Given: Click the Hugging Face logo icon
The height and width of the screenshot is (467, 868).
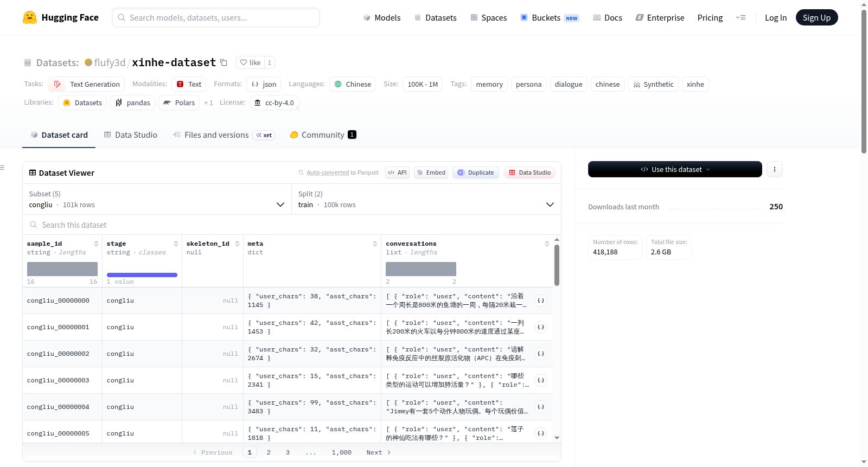Looking at the screenshot, I should click(30, 17).
